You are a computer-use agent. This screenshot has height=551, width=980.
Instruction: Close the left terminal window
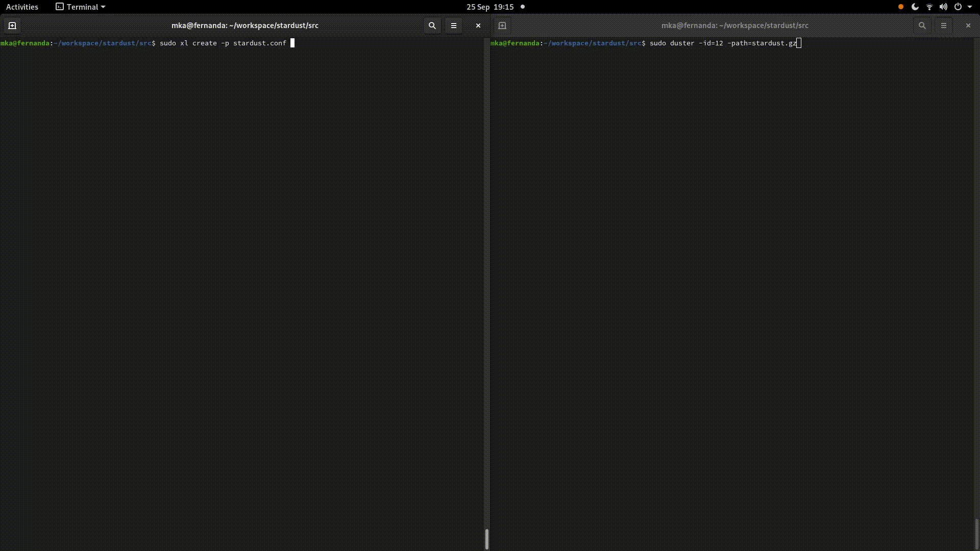pos(478,26)
